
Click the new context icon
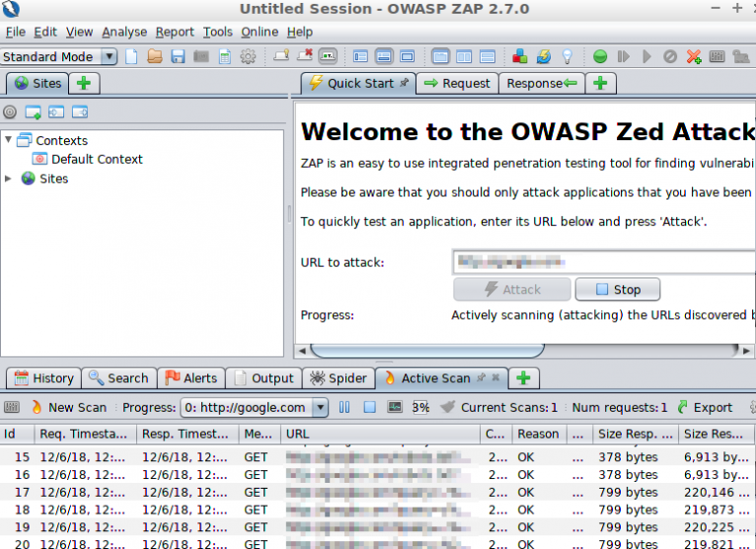33,113
